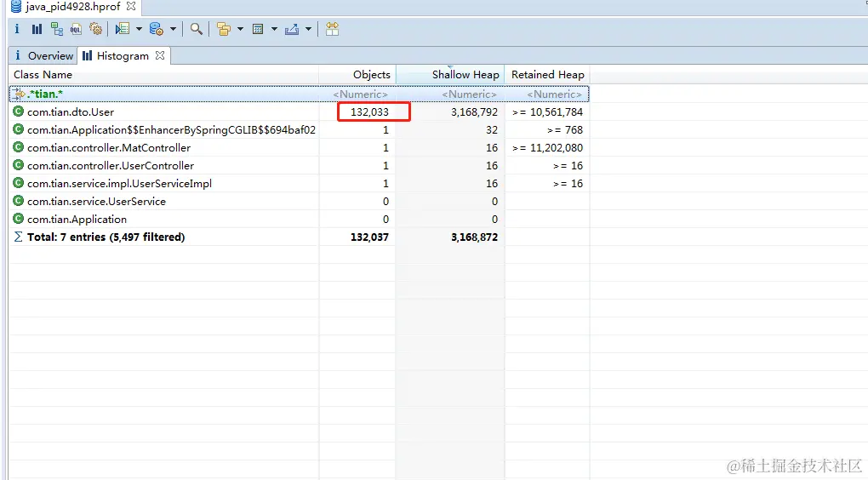Click class icon beside com.tian.Application
Screen dimensions: 868x480
(x=18, y=219)
